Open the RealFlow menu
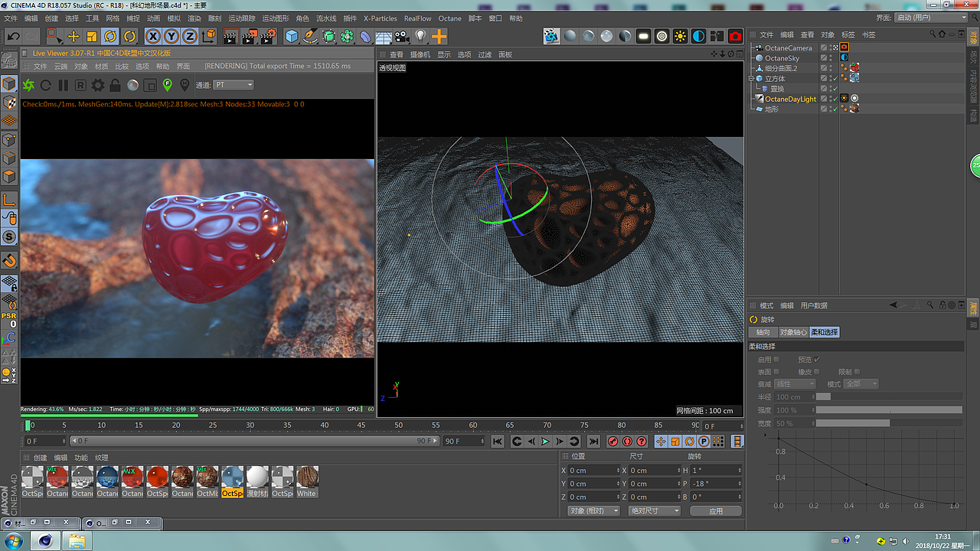980x551 pixels. click(418, 18)
